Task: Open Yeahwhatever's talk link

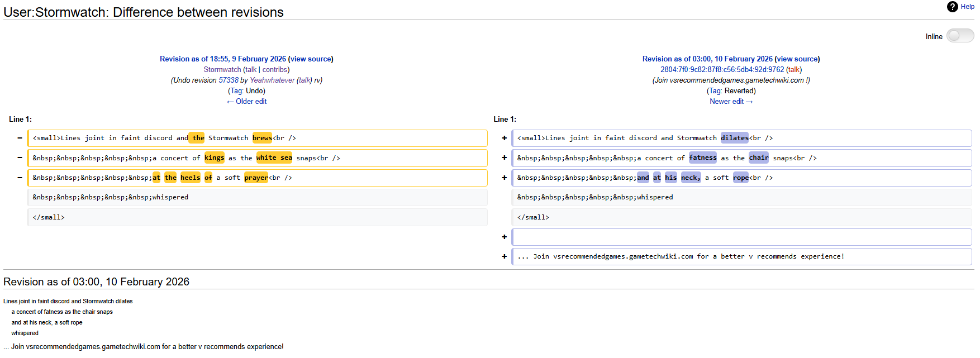Action: point(305,80)
